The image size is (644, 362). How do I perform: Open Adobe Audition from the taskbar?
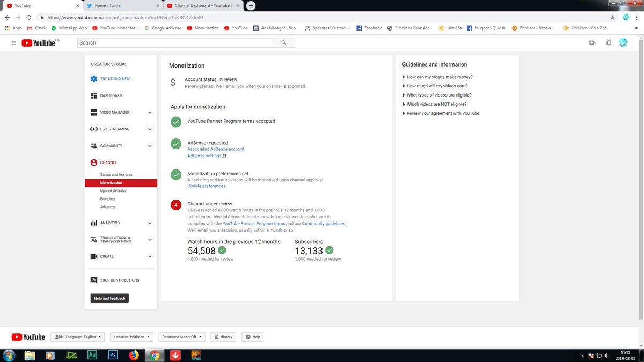92,355
